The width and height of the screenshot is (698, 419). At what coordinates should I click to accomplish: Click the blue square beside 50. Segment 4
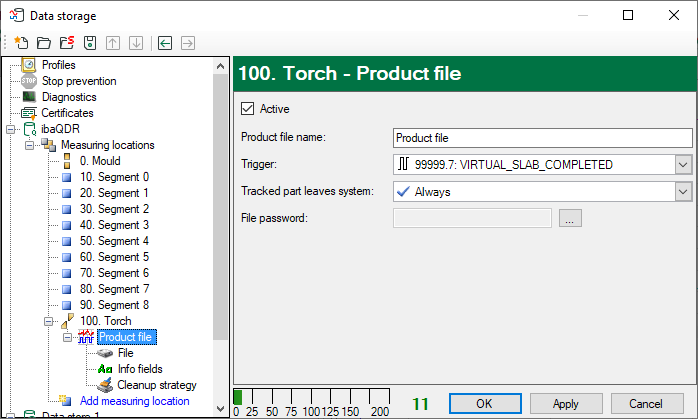tap(67, 242)
